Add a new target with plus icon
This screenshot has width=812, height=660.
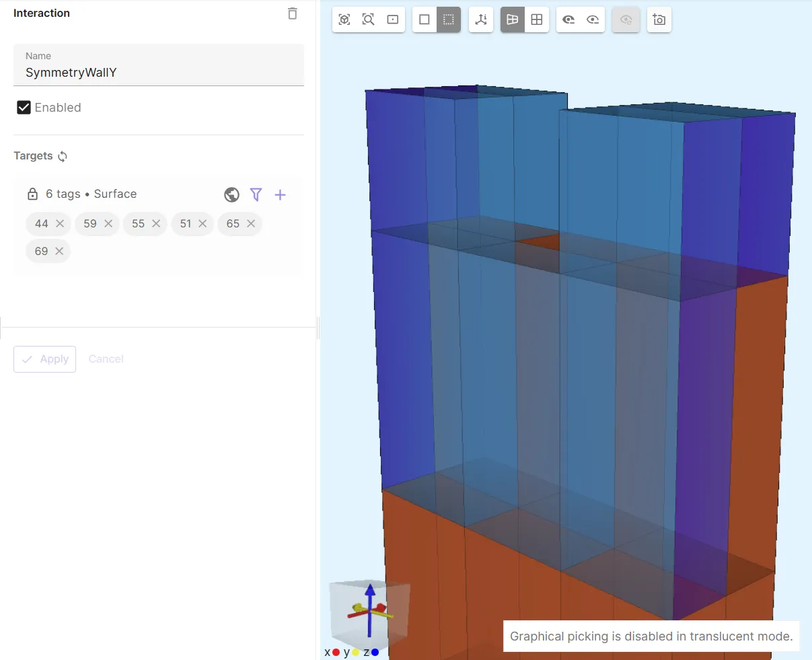281,194
